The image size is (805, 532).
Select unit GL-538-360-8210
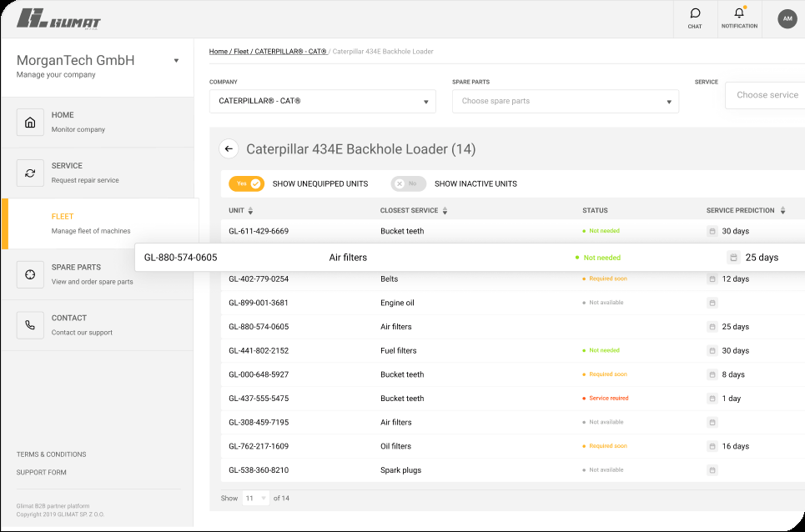click(259, 470)
